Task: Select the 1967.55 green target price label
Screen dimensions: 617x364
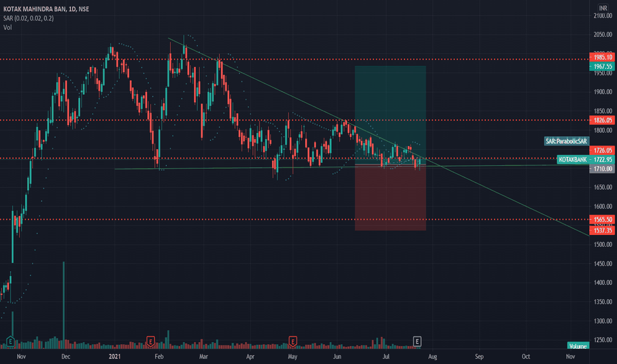Action: coord(602,66)
